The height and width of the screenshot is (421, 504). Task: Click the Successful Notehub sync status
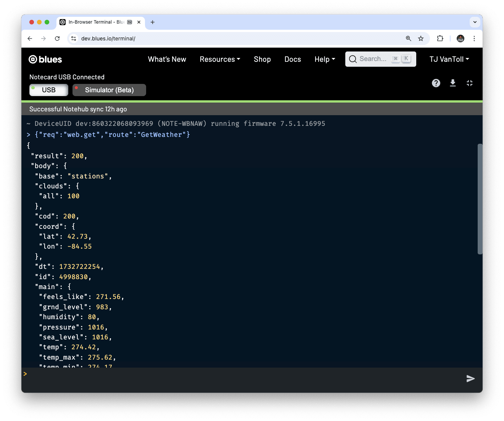(x=78, y=109)
